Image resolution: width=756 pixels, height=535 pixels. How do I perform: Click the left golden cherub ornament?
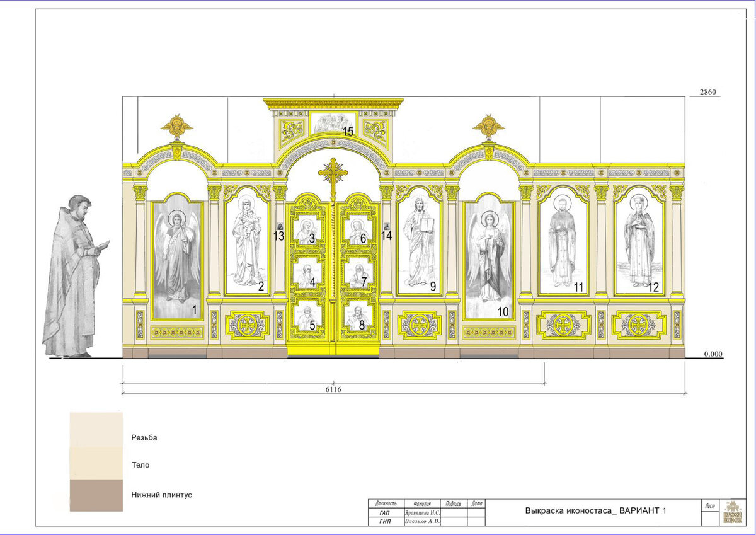(x=177, y=127)
